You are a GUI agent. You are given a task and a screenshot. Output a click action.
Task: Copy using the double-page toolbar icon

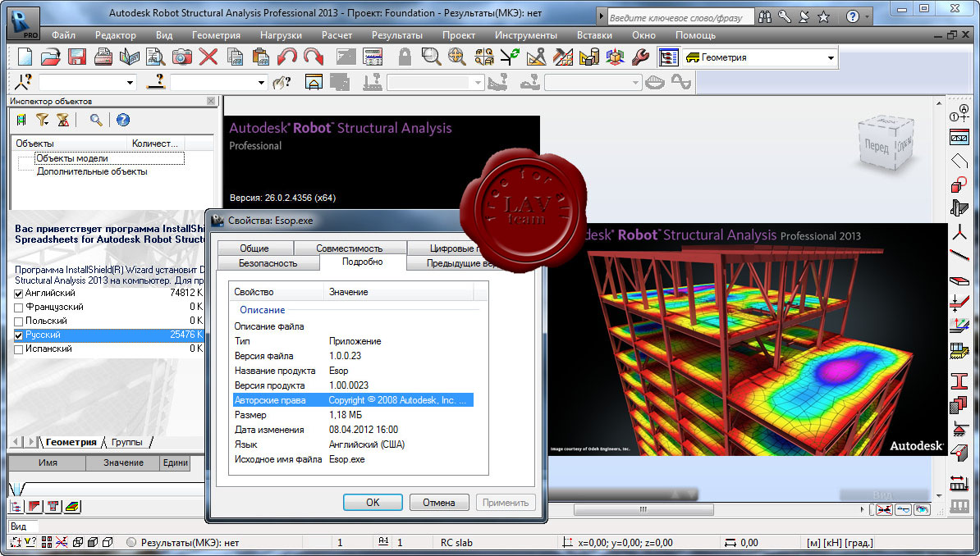(235, 57)
